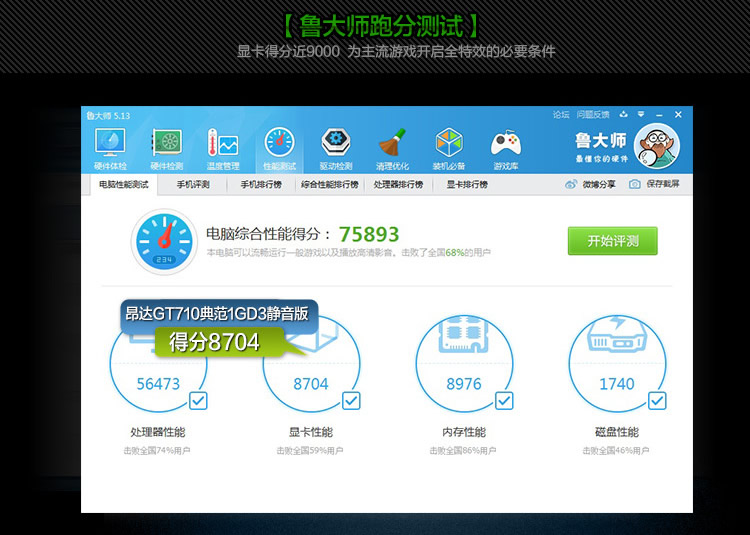Click the green 开始评测 button
The image size is (750, 535).
(x=613, y=241)
